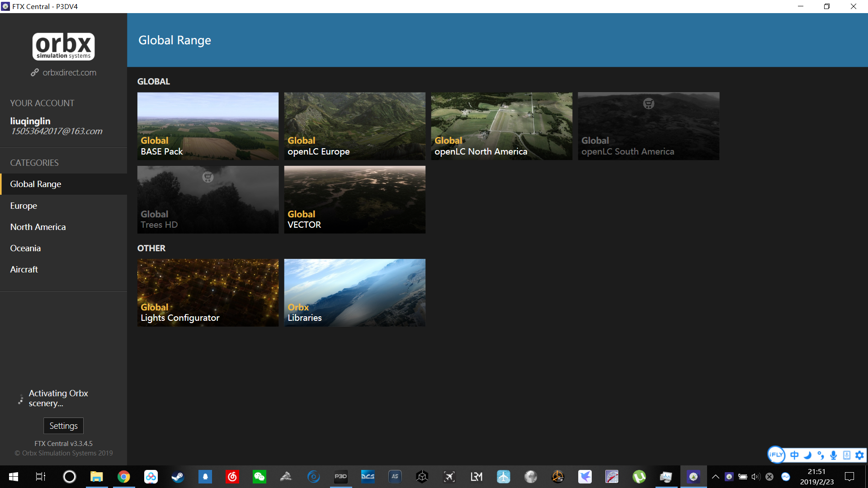868x488 pixels.
Task: Open the Global openLC South America tile
Action: point(649,126)
